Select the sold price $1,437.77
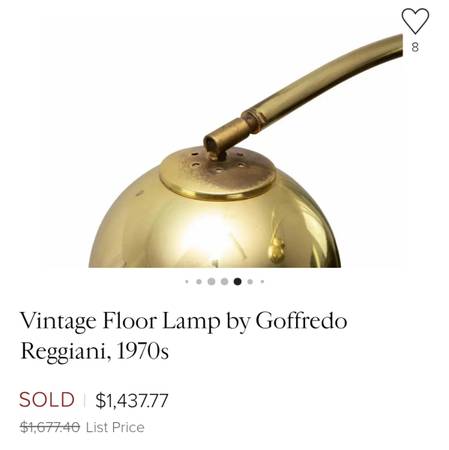Viewport: 449px width, 450px height. coord(132,400)
